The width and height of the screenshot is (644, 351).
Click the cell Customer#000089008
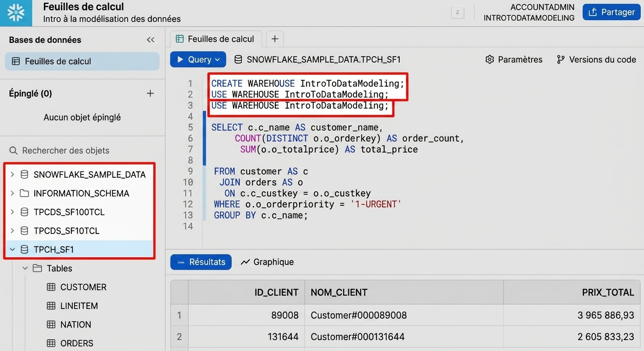404,315
